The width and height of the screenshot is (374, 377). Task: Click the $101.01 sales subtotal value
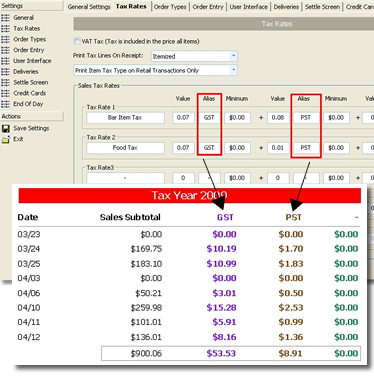click(146, 322)
